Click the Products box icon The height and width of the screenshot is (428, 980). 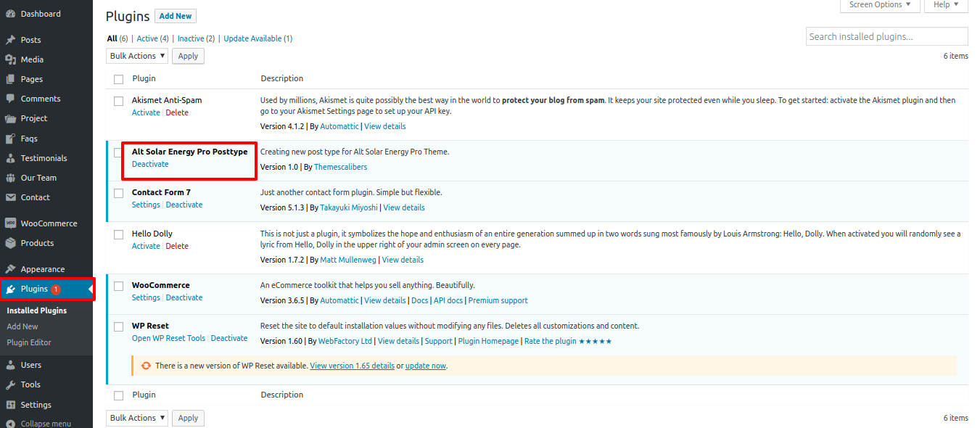tap(10, 243)
